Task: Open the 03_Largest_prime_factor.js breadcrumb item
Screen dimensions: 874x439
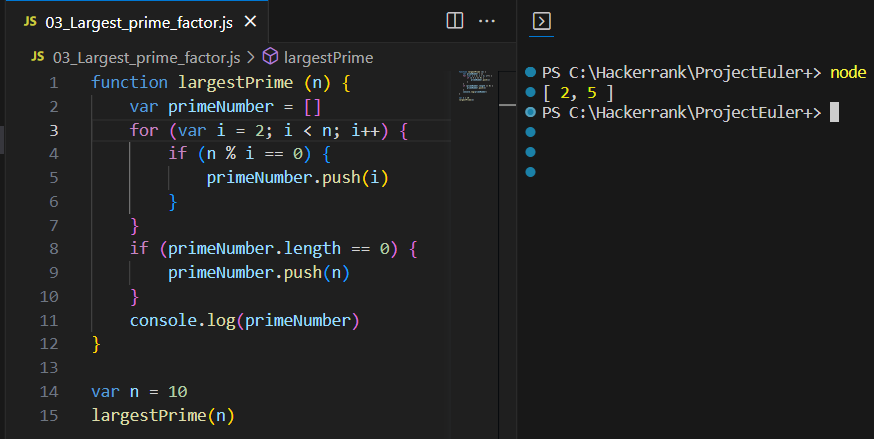Action: [x=147, y=57]
